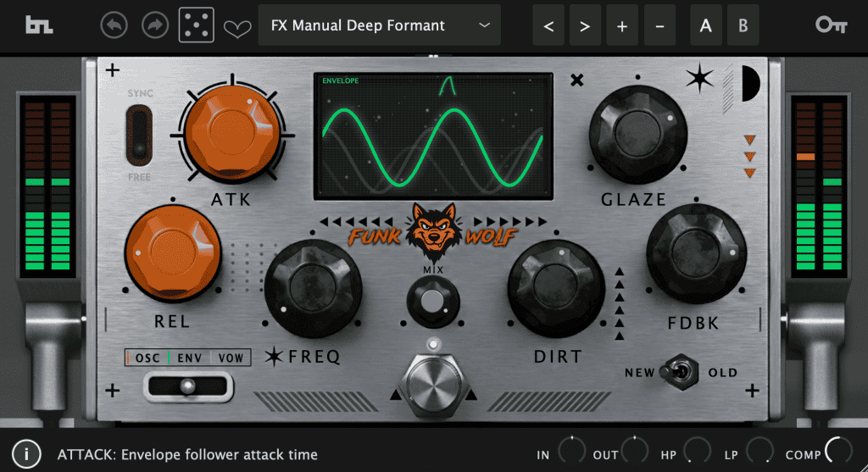Screen dimensions: 868x472
Task: Click the small envelope peak indicator in display
Action: tap(448, 86)
